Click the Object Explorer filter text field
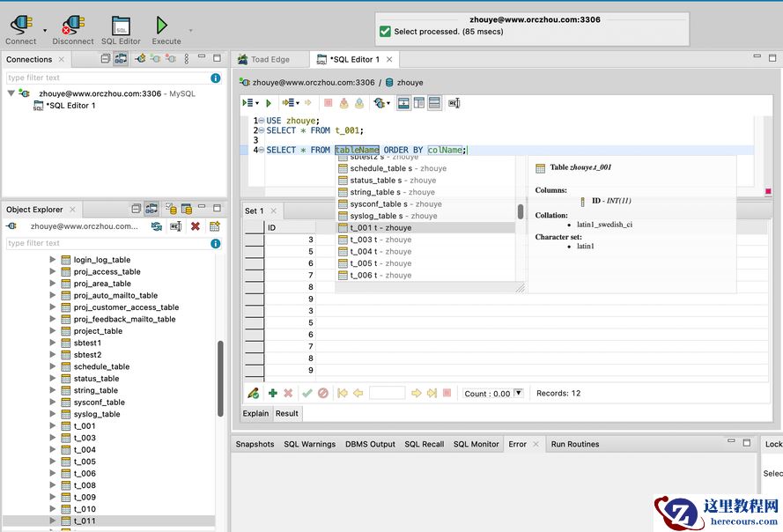 click(104, 243)
